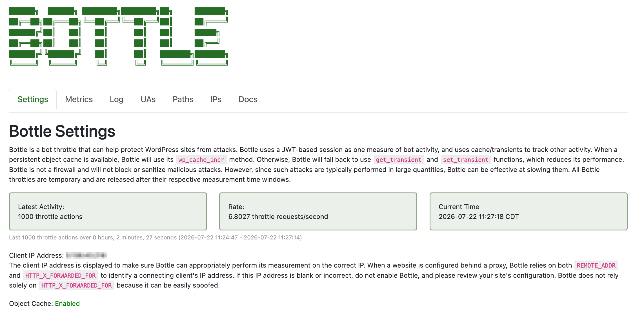Click the Last 1000 throttle actions summary text
Viewport: 644px width, 323px height.
tap(156, 237)
